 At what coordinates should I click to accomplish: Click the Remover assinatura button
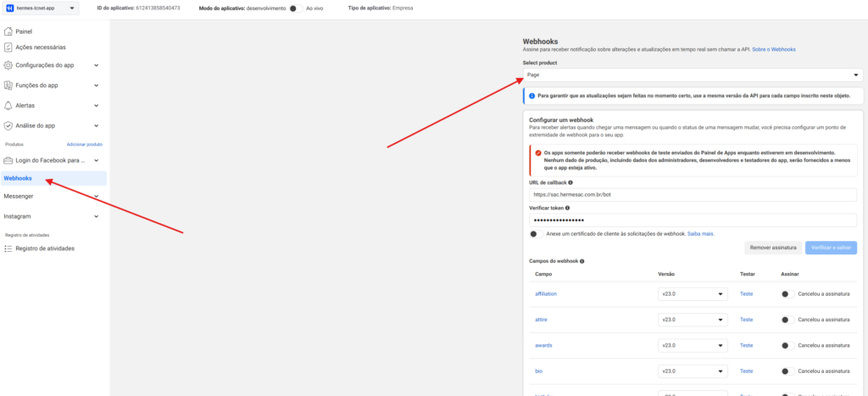point(773,248)
